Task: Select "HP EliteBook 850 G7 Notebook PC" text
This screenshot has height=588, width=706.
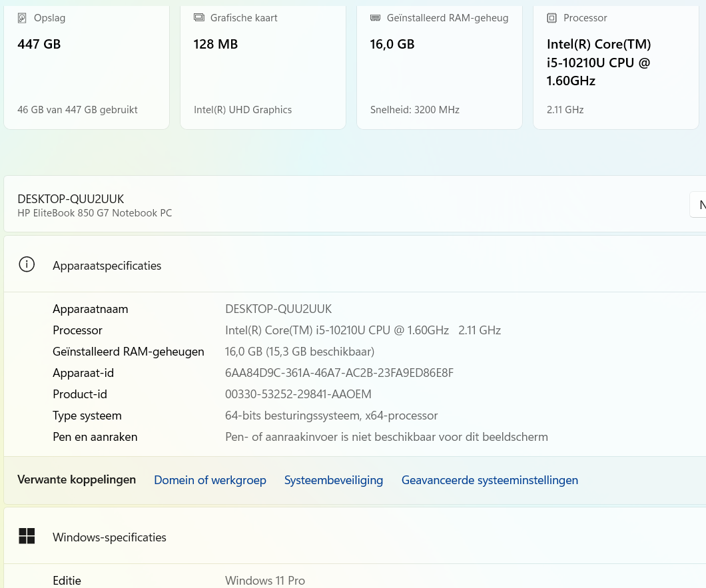Action: [x=95, y=213]
